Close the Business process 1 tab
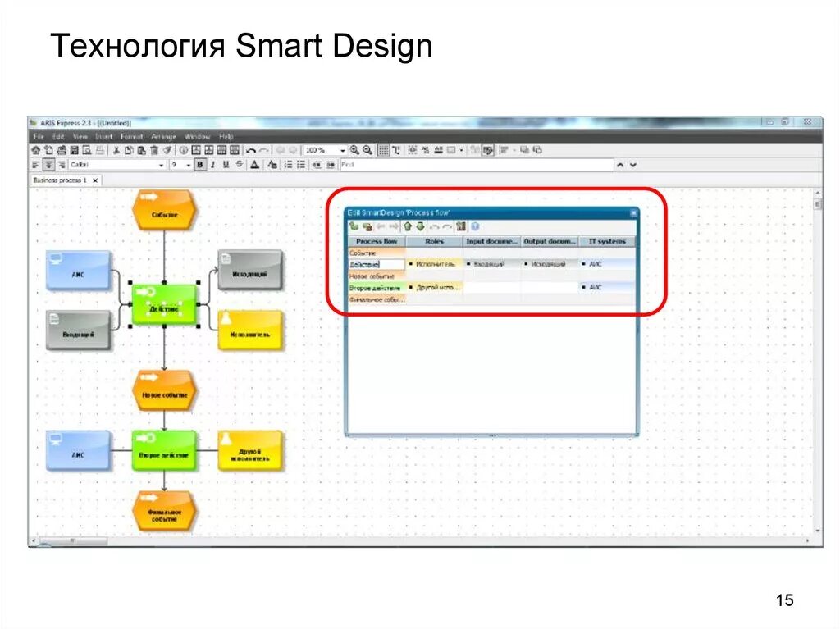Viewport: 840px width, 629px height. coord(95,180)
